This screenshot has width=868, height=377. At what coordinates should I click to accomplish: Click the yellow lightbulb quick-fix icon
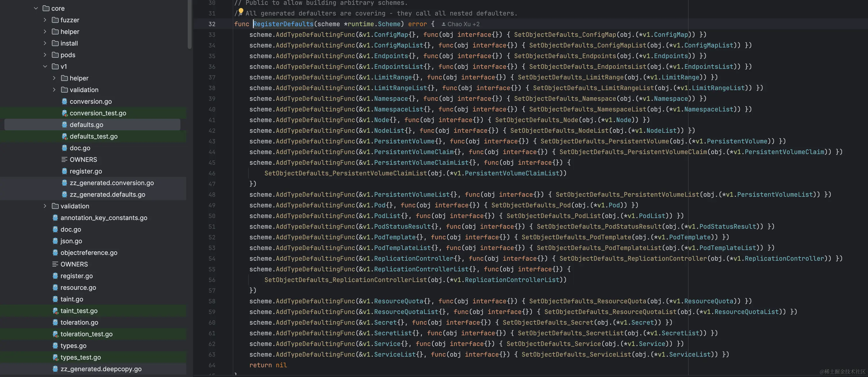(x=241, y=11)
